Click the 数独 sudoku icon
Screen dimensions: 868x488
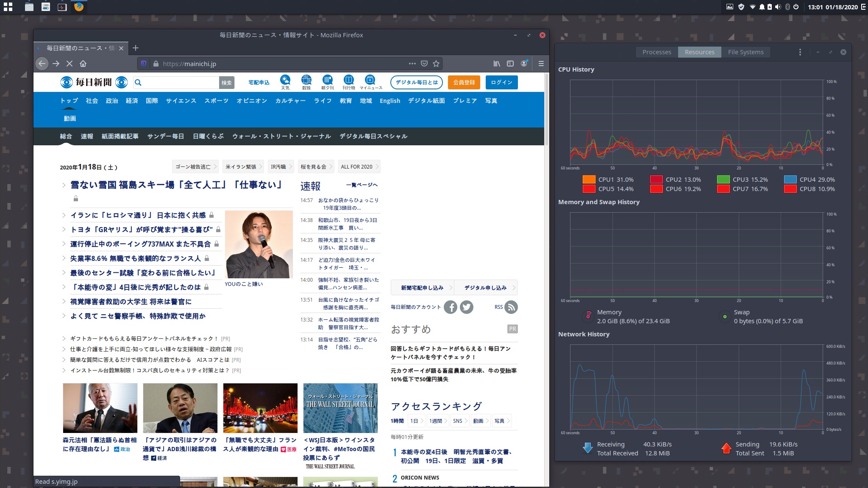pos(306,82)
